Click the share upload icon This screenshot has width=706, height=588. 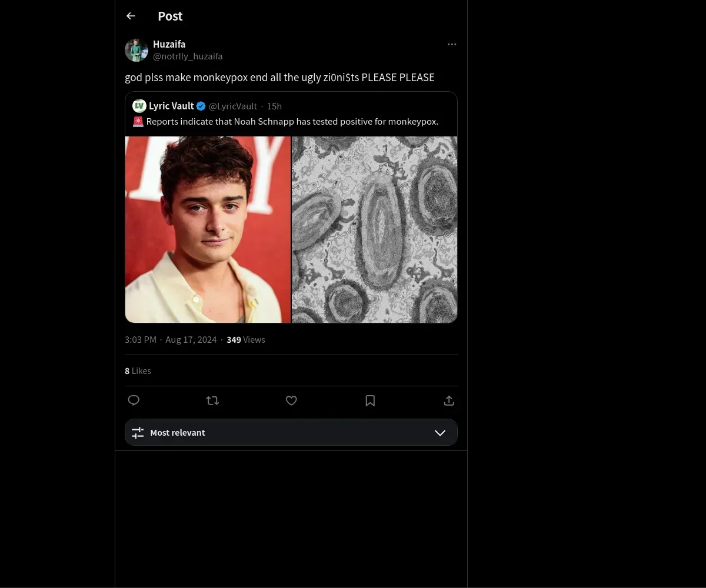point(449,400)
